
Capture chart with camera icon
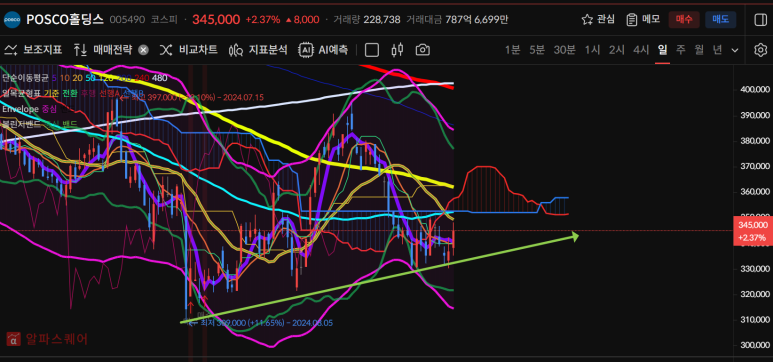(422, 50)
